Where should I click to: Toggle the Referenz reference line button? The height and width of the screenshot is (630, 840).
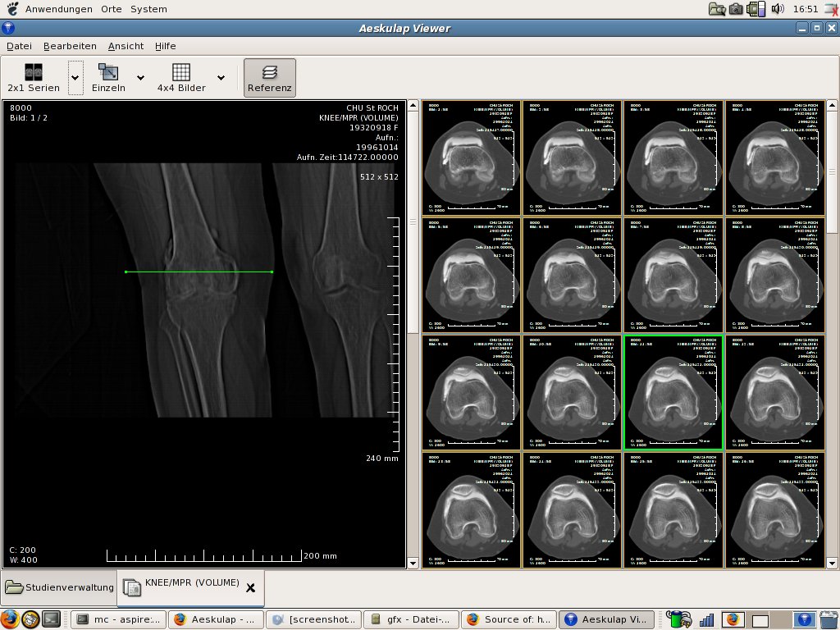coord(270,78)
